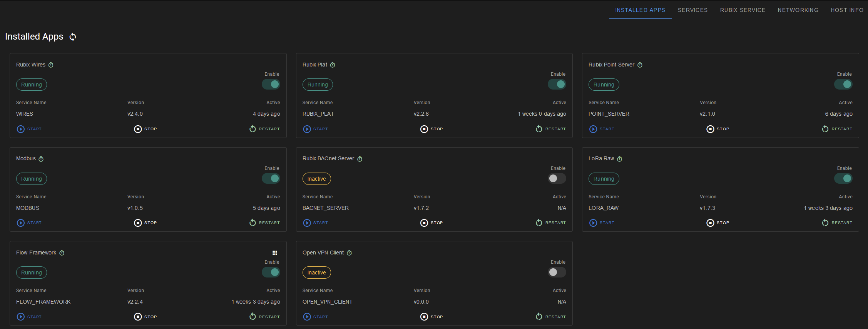
Task: Restart the MODBUS service
Action: (264, 223)
